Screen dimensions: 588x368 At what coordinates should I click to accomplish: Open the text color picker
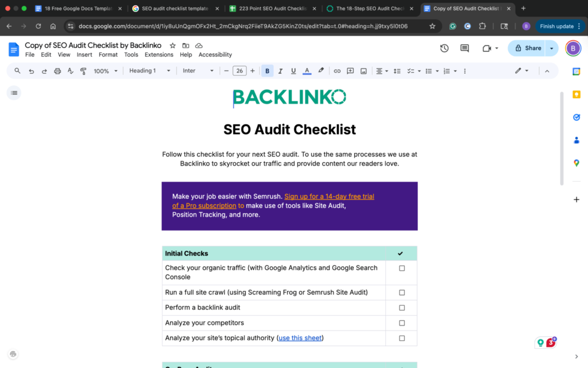[307, 70]
